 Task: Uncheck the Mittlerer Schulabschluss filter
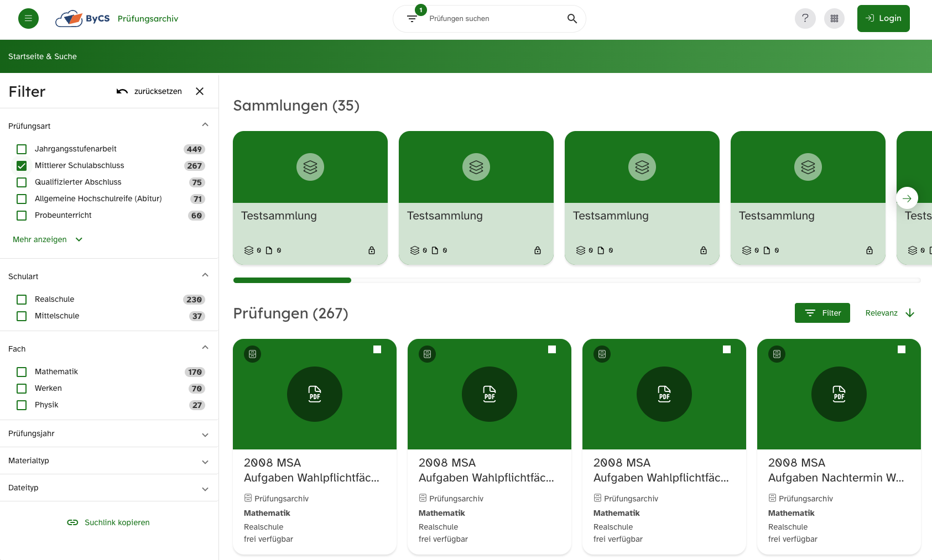coord(22,166)
